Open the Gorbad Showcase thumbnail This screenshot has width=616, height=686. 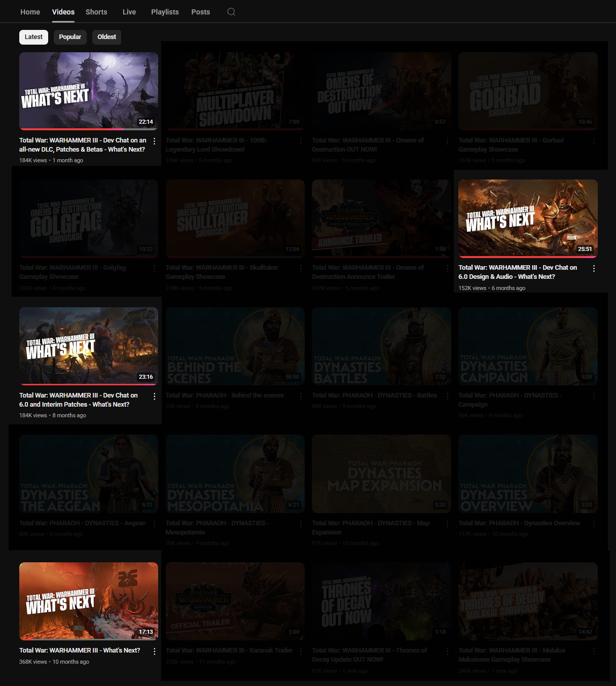pyautogui.click(x=528, y=91)
